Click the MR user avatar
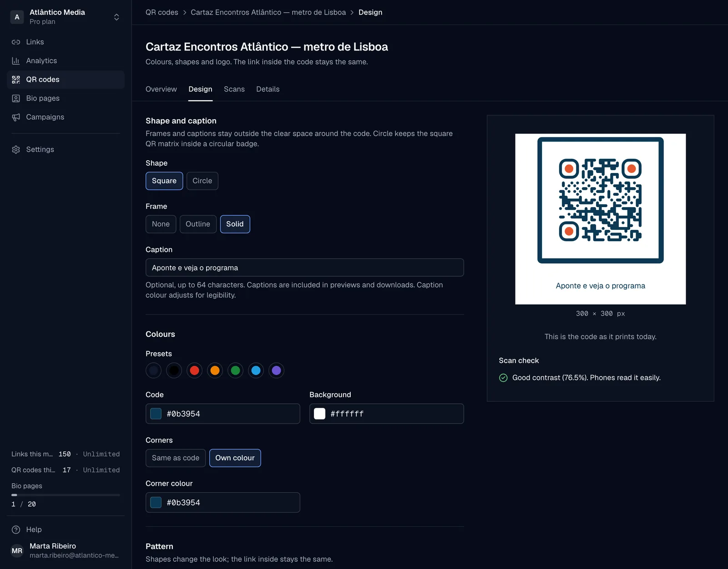Viewport: 728px width, 569px height. coord(17,551)
